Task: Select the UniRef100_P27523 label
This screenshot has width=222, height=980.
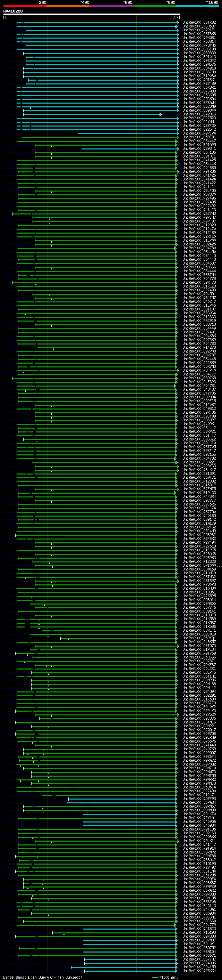Action: point(199,118)
